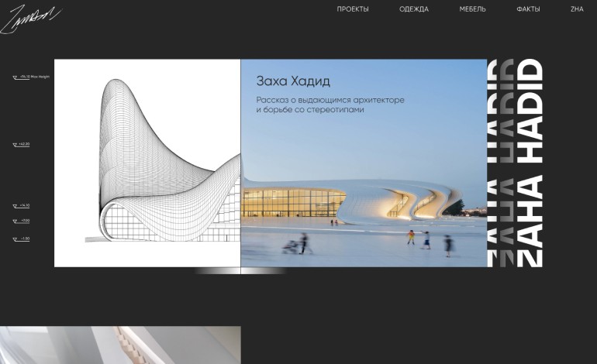
Task: Click the wireframe building drawing
Action: pos(147,163)
